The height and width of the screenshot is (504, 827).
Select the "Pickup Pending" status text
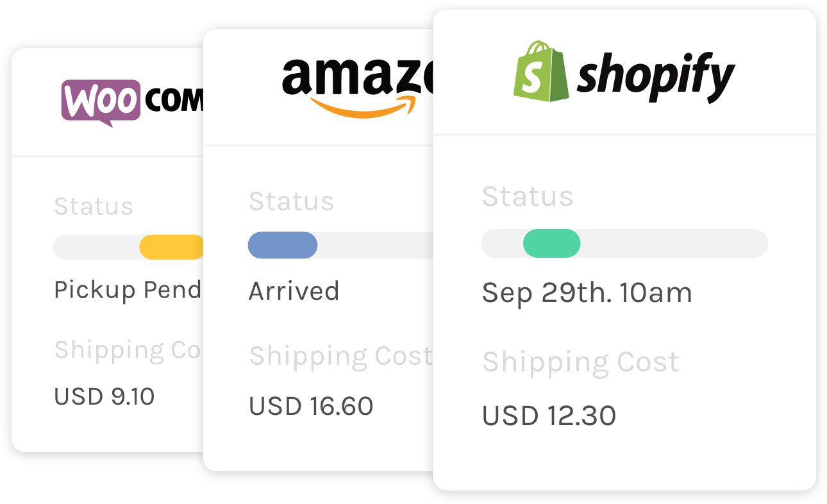tap(128, 290)
